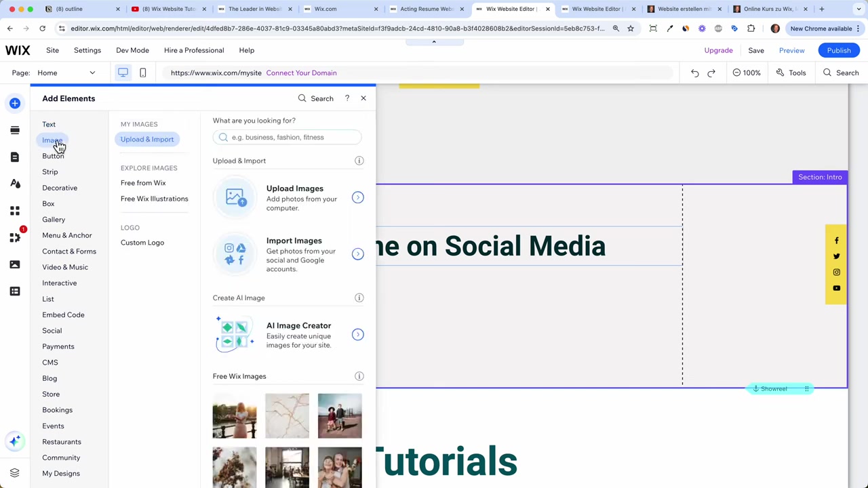Switch to mobile view icon

(142, 73)
